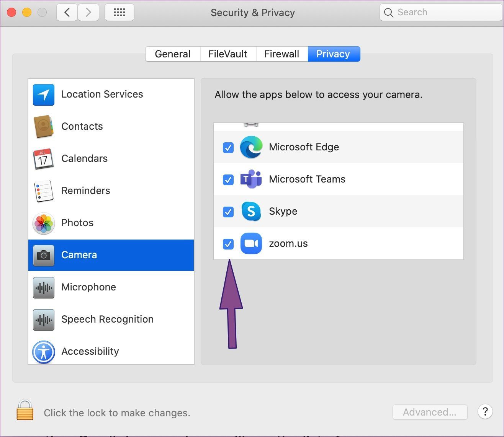Go back with the left chevron button

pyautogui.click(x=67, y=13)
